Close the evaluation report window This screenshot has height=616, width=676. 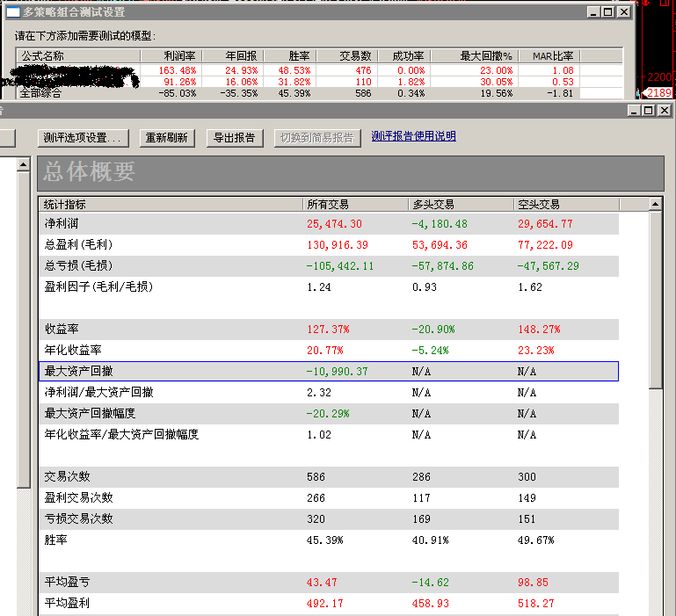tap(664, 111)
